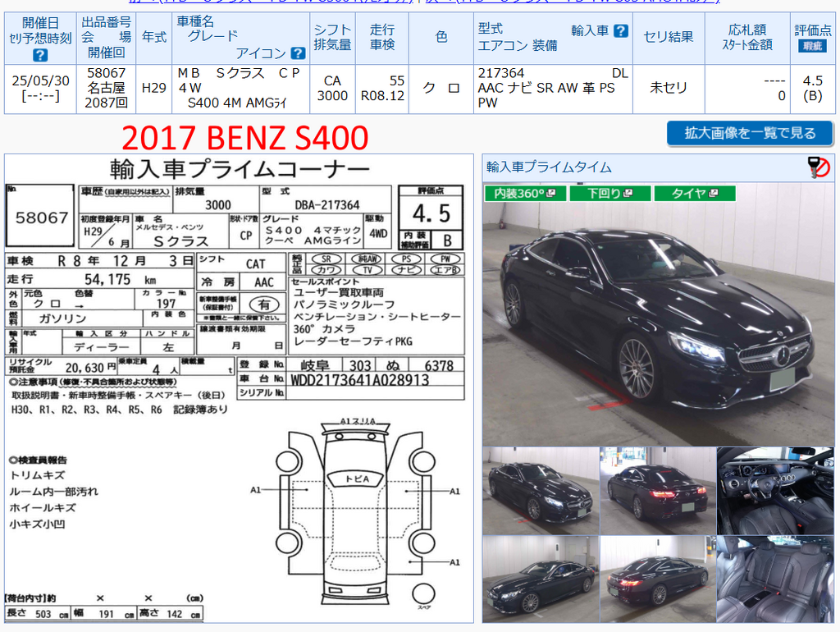This screenshot has width=840, height=632.
Task: Open rear seats interior thumbnail
Action: (x=775, y=579)
